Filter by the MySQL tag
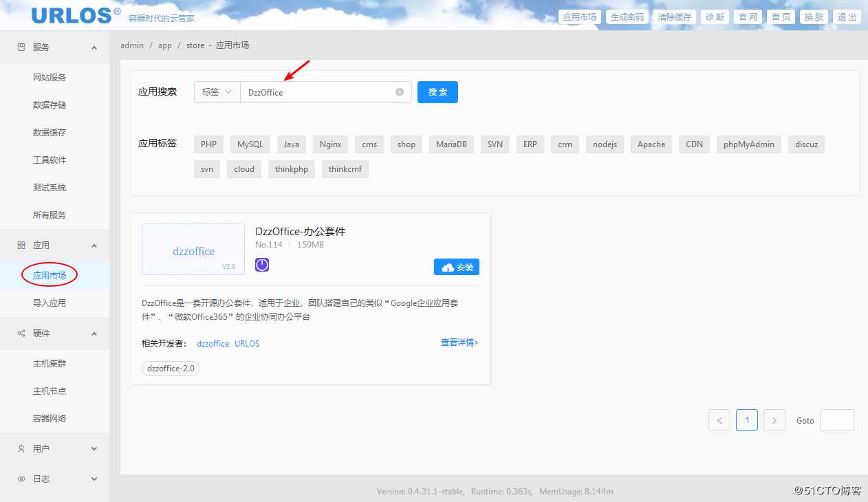The image size is (868, 502). (x=250, y=144)
